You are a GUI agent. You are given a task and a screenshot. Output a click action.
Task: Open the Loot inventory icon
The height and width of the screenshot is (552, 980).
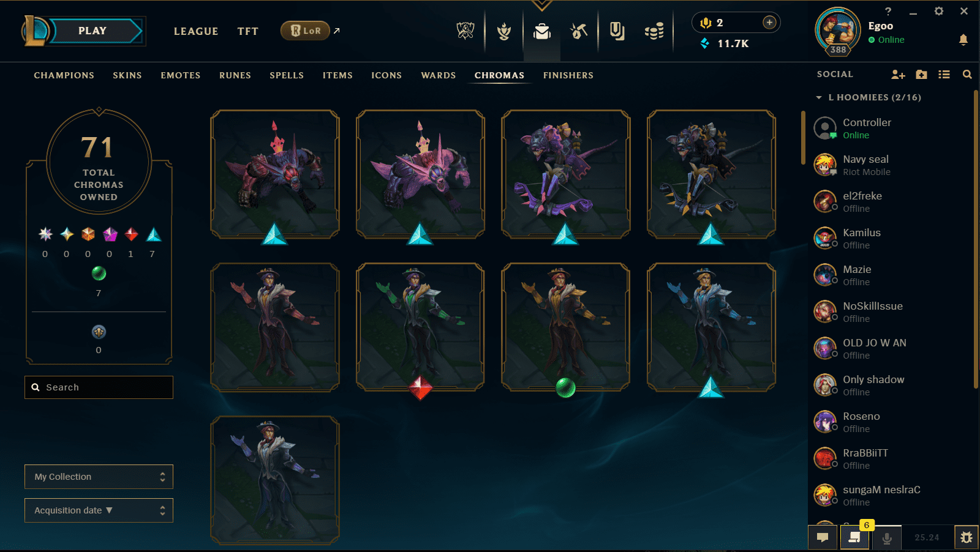pos(617,31)
